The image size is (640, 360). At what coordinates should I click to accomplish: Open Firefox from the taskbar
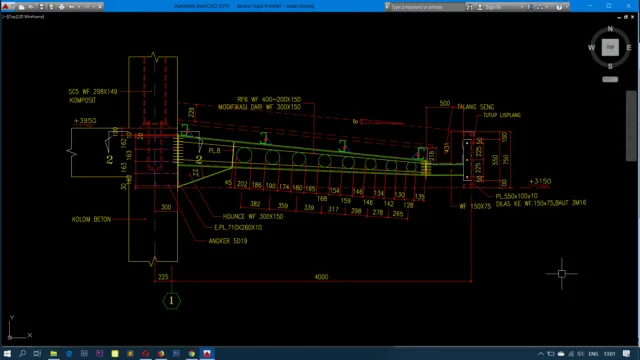pyautogui.click(x=161, y=353)
